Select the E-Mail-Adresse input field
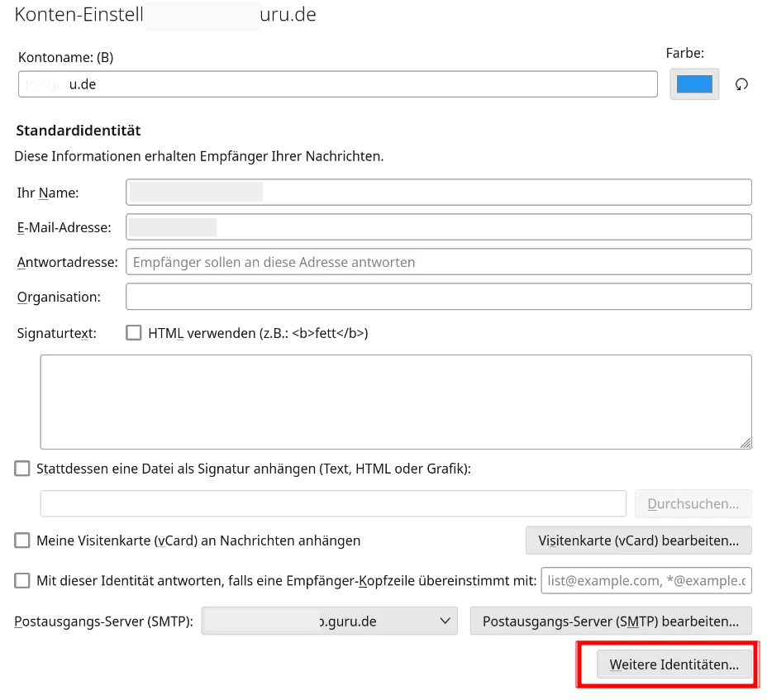This screenshot has height=700, width=767. [438, 227]
